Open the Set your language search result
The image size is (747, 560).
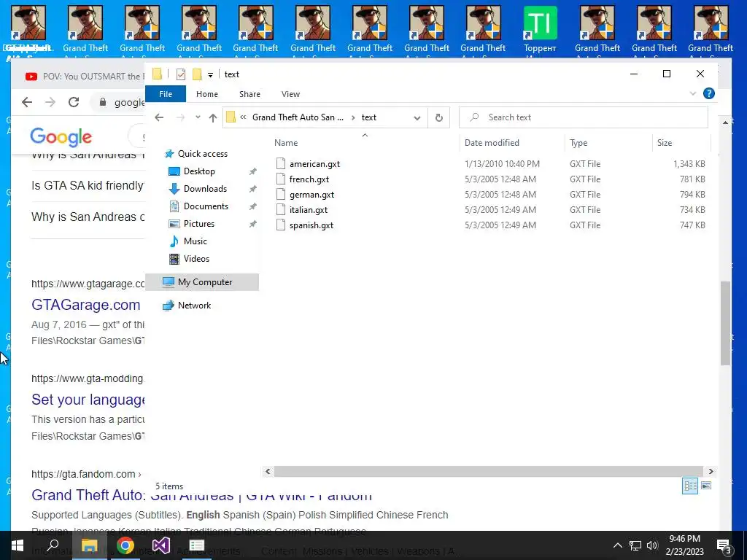tap(88, 400)
